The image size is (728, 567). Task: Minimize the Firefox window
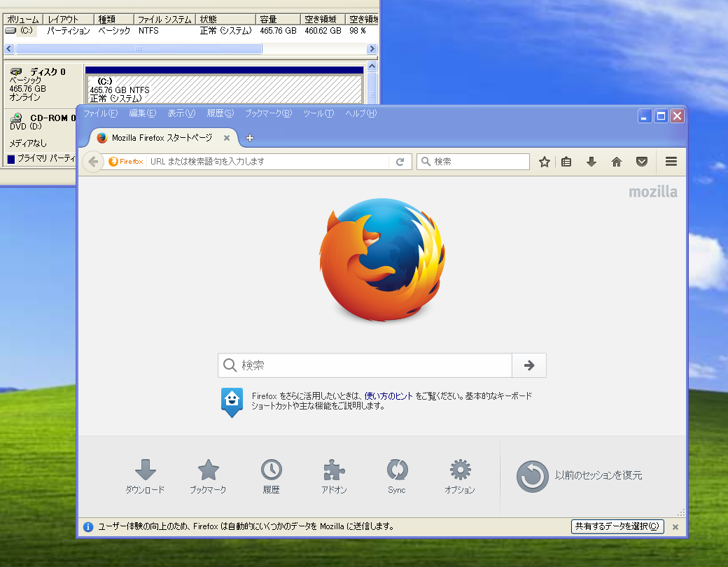645,116
